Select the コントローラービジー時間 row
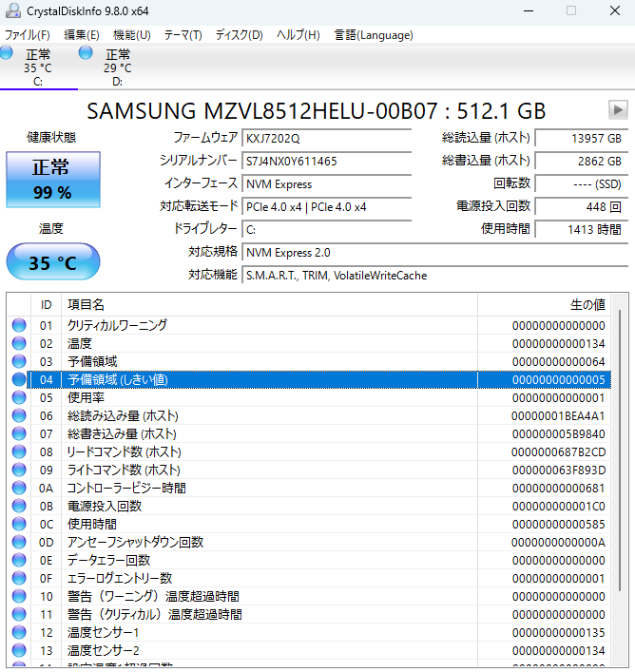This screenshot has height=672, width=635. click(x=309, y=488)
